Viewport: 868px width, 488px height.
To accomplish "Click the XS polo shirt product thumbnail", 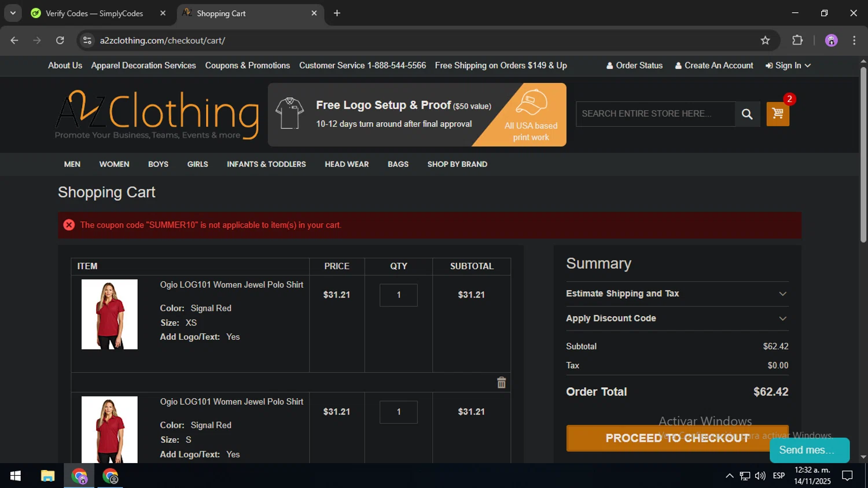I will coord(109,314).
